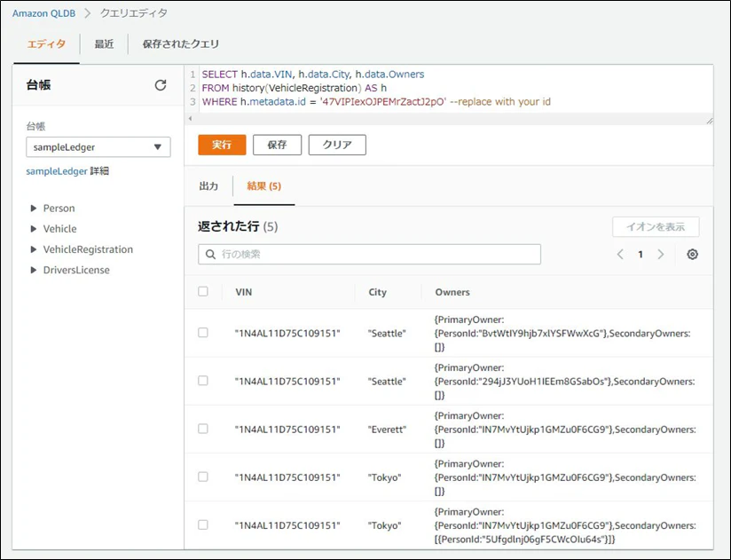Expand the VehicleRegistration table node

[x=33, y=249]
